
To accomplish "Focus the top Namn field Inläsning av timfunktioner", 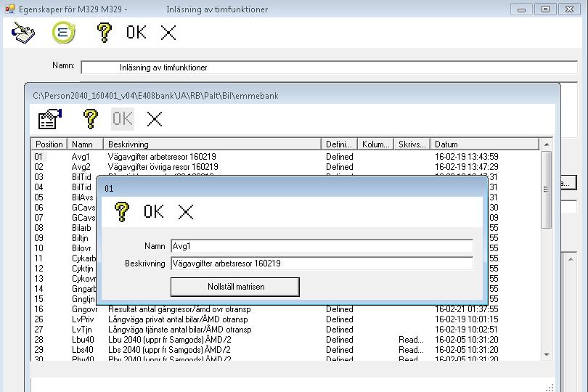I will (330, 68).
